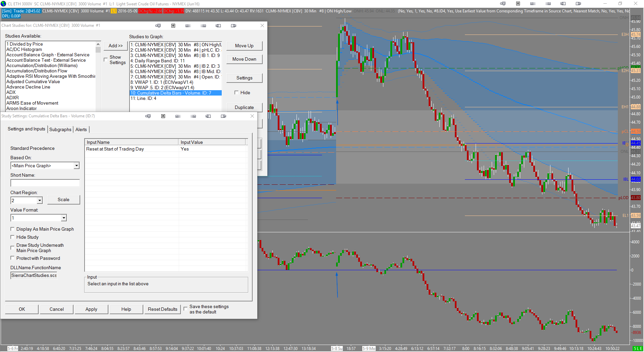Click the move-to-monitor icon in main title bar

(502, 4)
